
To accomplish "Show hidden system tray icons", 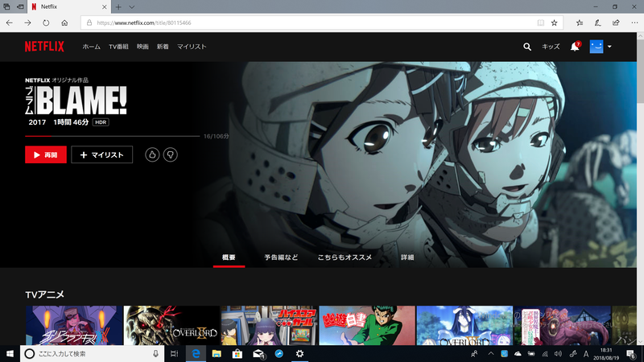I will pos(491,354).
